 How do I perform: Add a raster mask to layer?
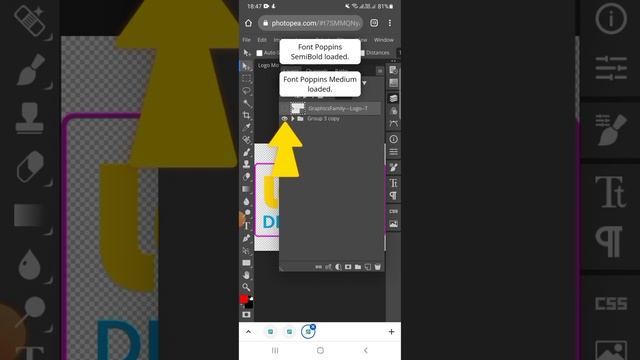click(348, 267)
